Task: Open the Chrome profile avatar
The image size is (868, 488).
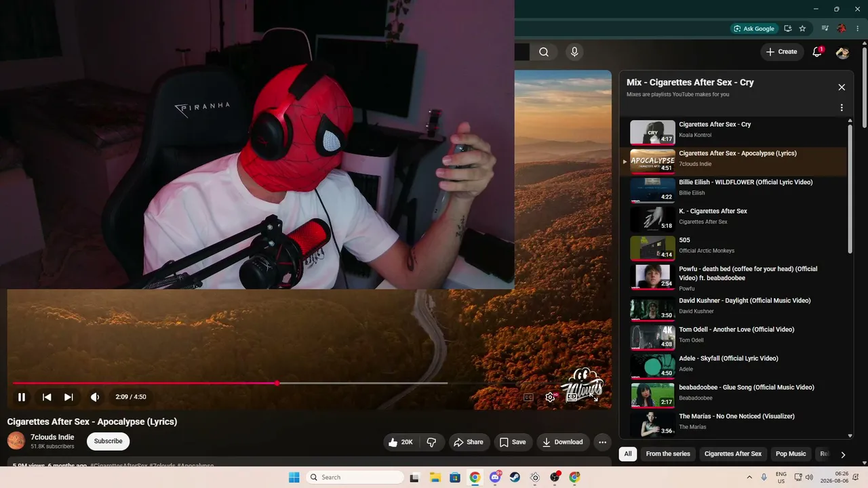Action: pyautogui.click(x=842, y=28)
